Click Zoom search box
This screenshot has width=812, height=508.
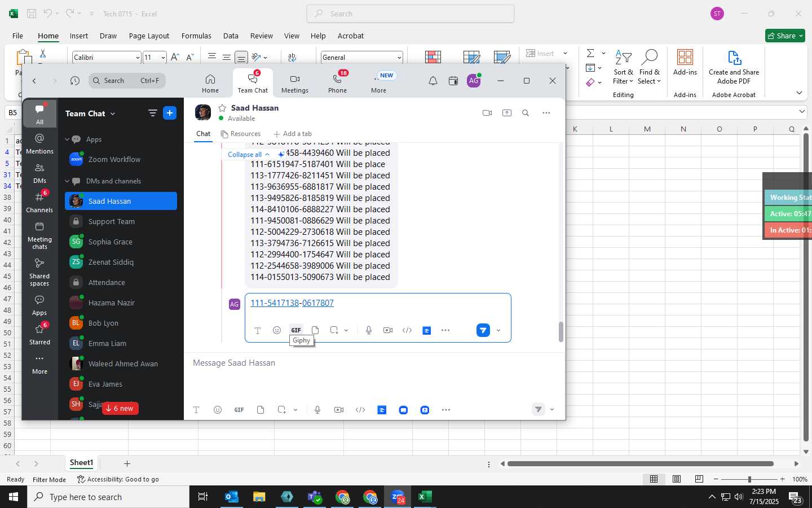(127, 81)
